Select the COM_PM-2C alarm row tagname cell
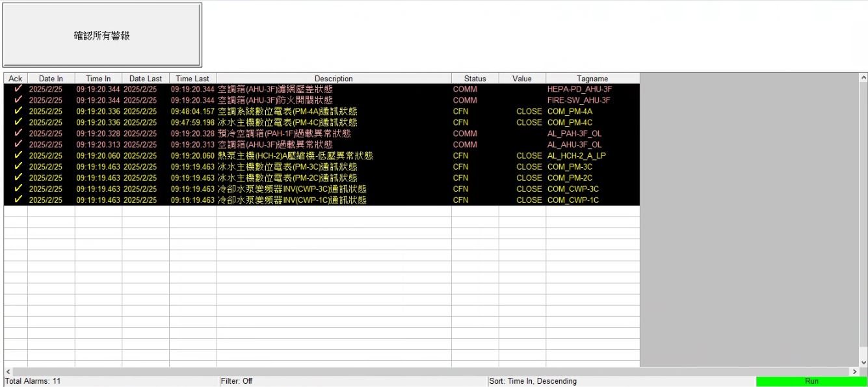Screen dimensions: 868x387 (x=570, y=178)
